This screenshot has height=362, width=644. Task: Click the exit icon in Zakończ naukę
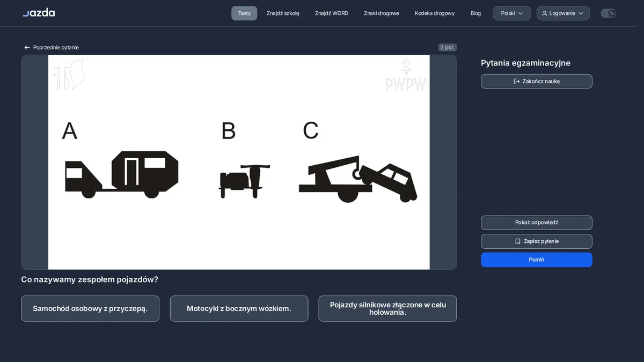point(517,82)
